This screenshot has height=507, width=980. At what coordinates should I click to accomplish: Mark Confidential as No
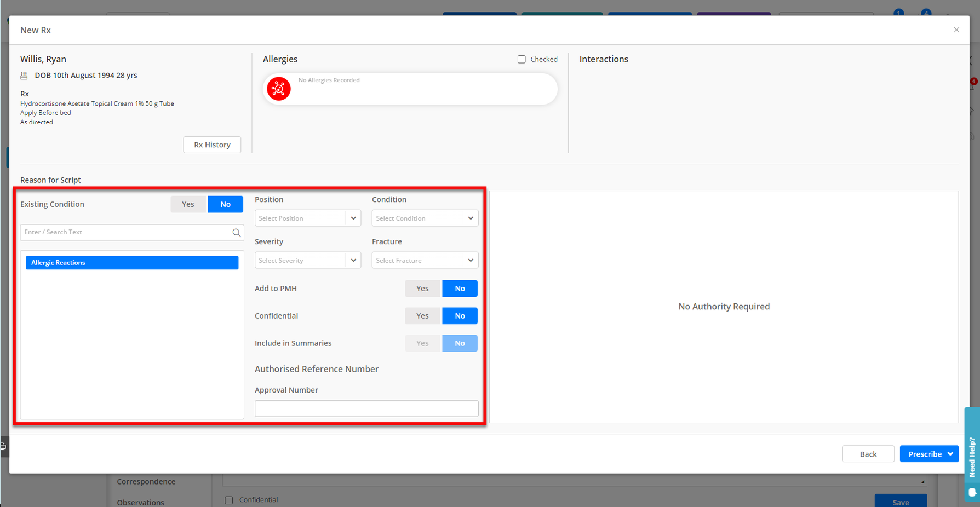[460, 316]
